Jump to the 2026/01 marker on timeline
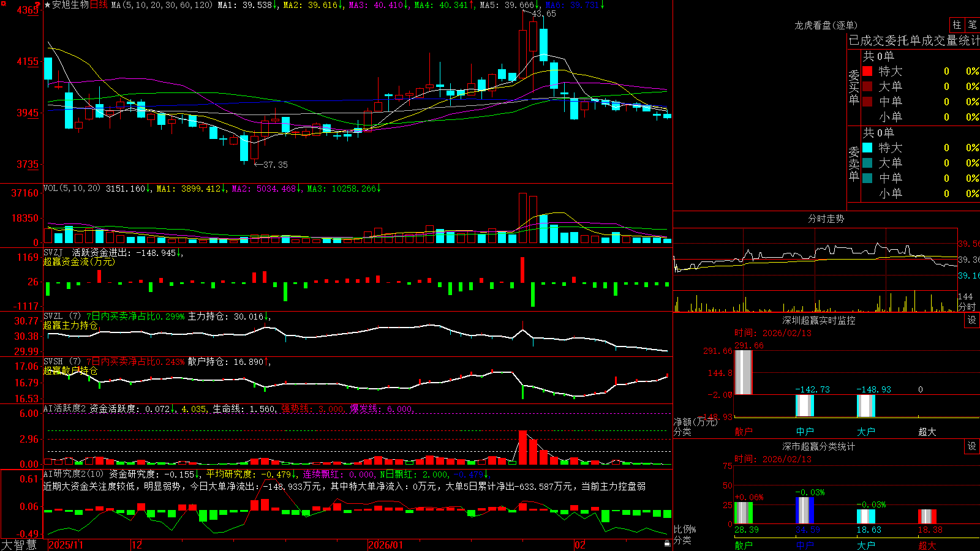 tap(386, 545)
